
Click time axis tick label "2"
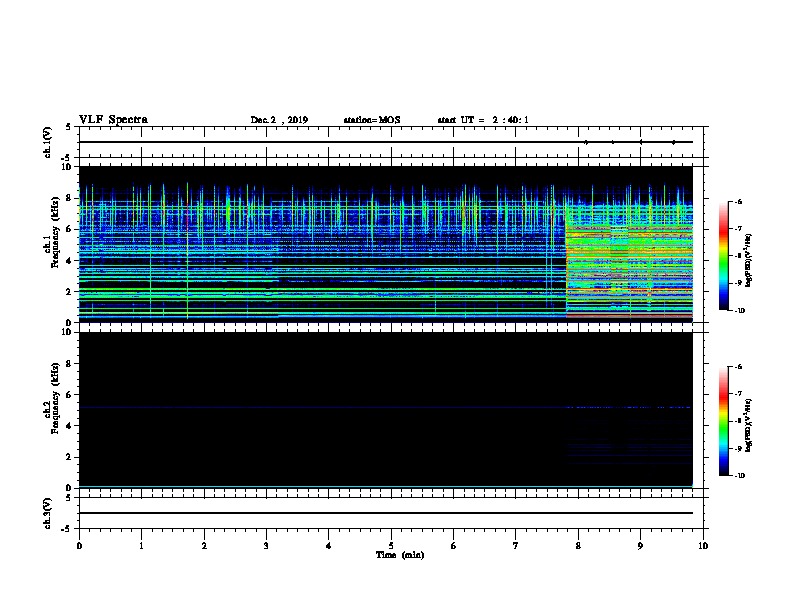[204, 546]
